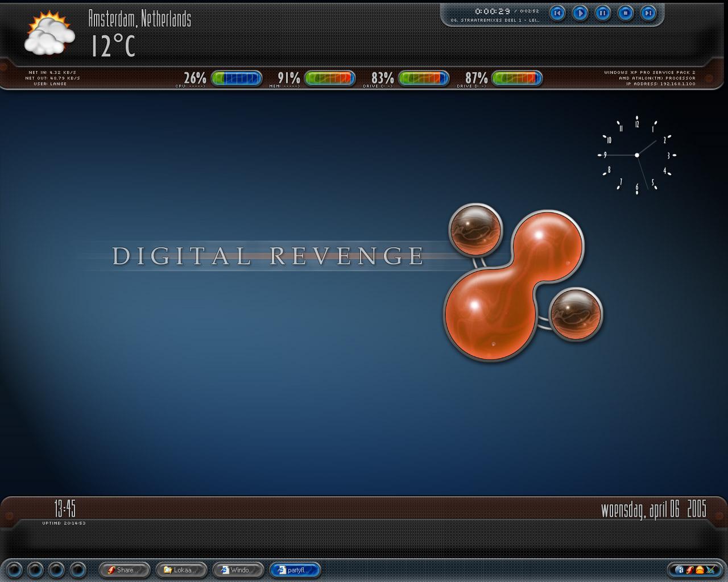Viewport: 728px width, 582px height.
Task: Stop music playback
Action: point(626,13)
